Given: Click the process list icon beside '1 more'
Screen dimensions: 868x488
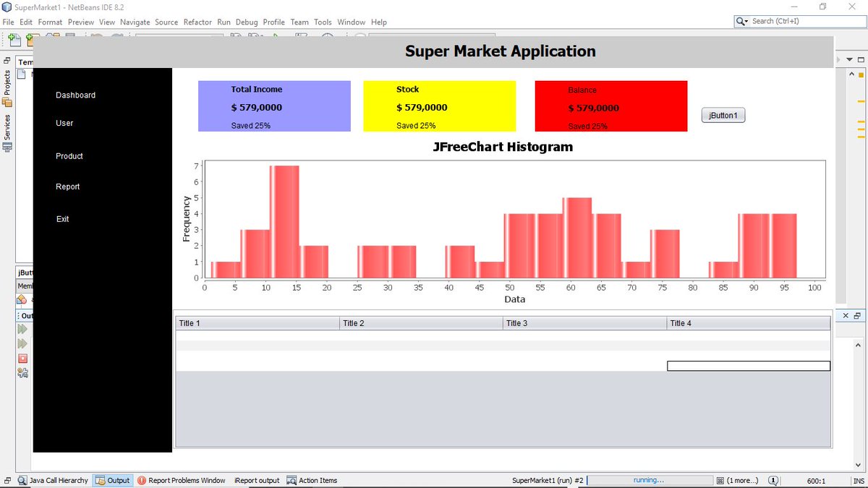Looking at the screenshot, I should [x=720, y=480].
